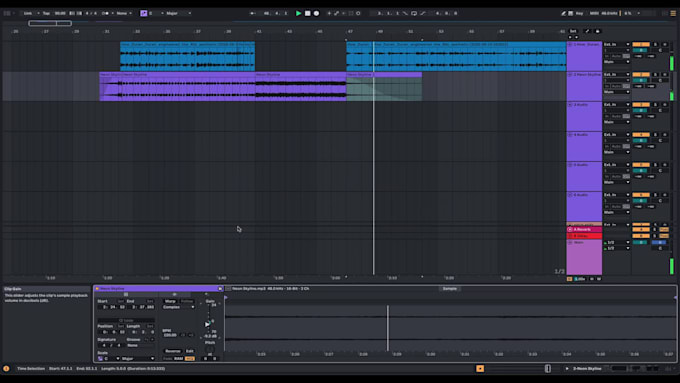This screenshot has height=383, width=680.
Task: Open the quantization None dropdown
Action: (124, 13)
